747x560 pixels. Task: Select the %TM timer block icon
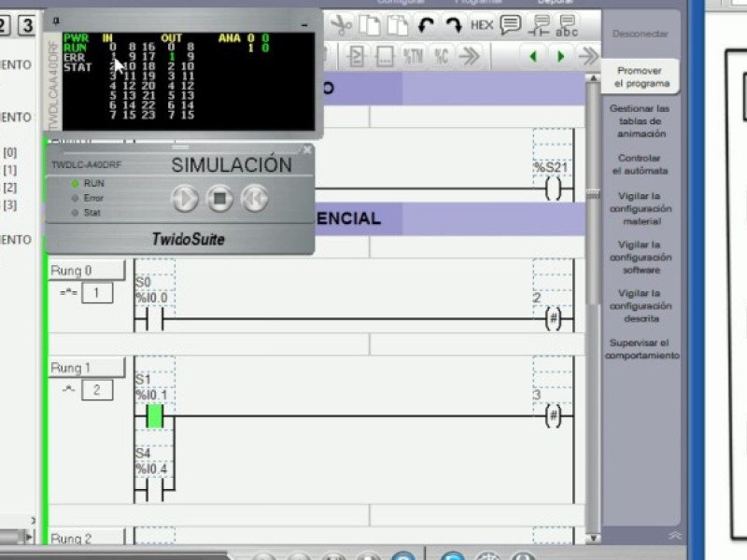pyautogui.click(x=413, y=53)
